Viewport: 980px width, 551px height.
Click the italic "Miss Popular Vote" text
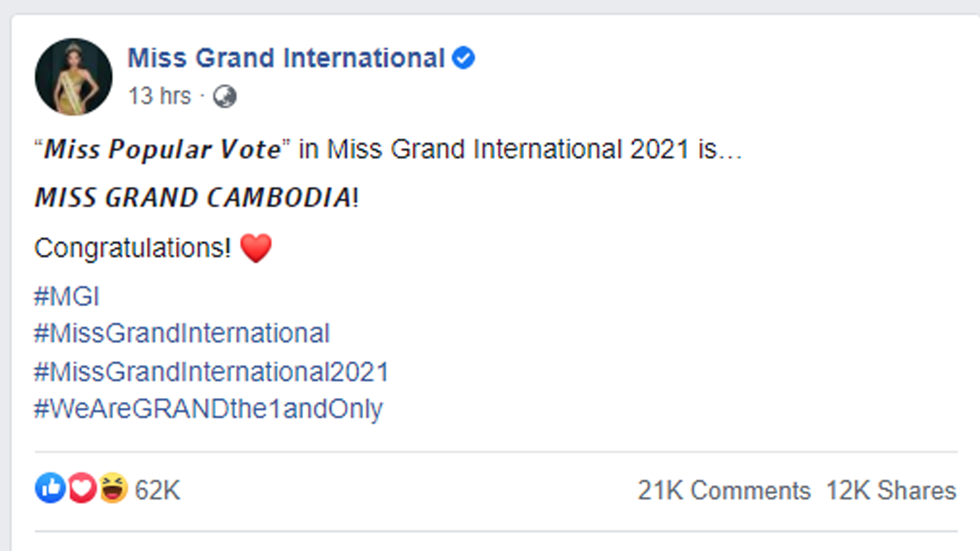click(162, 149)
